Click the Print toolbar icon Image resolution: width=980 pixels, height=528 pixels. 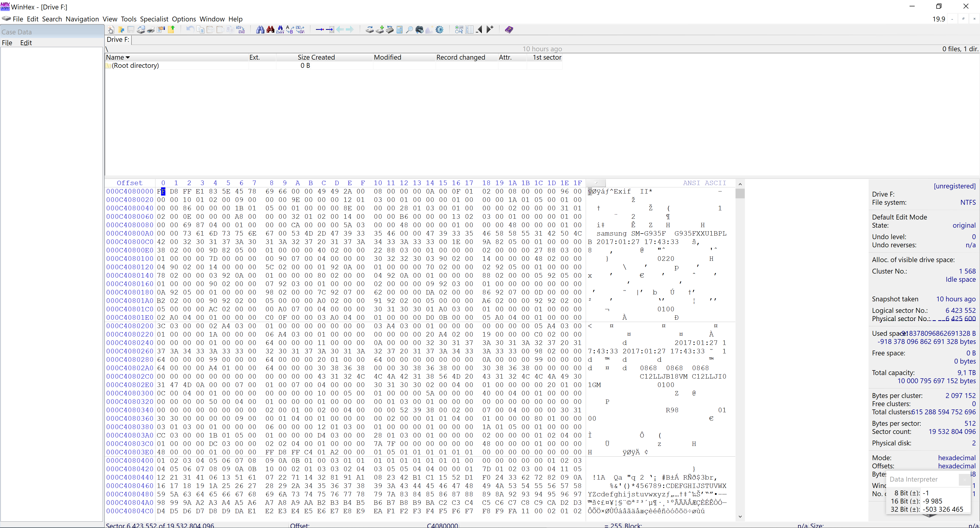coord(151,30)
